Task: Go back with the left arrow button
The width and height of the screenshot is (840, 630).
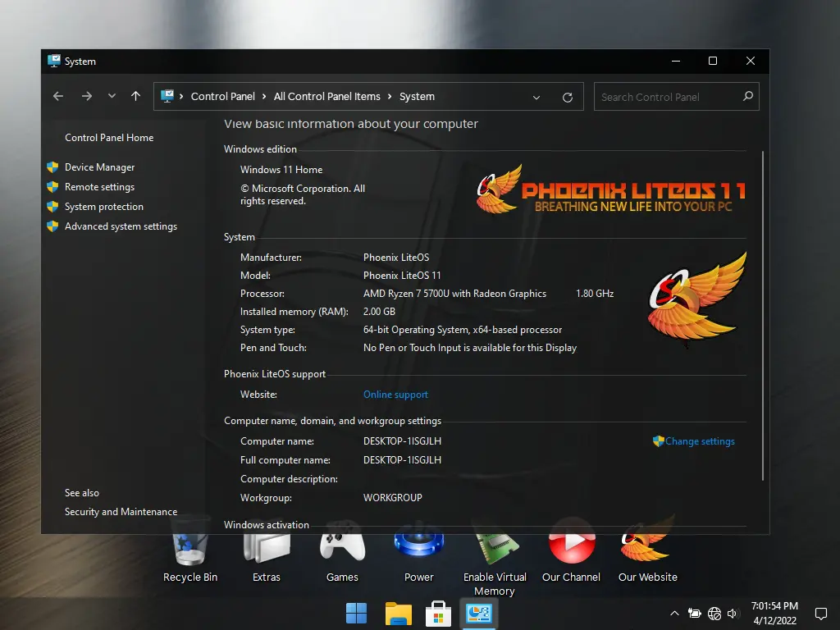Action: [x=58, y=97]
